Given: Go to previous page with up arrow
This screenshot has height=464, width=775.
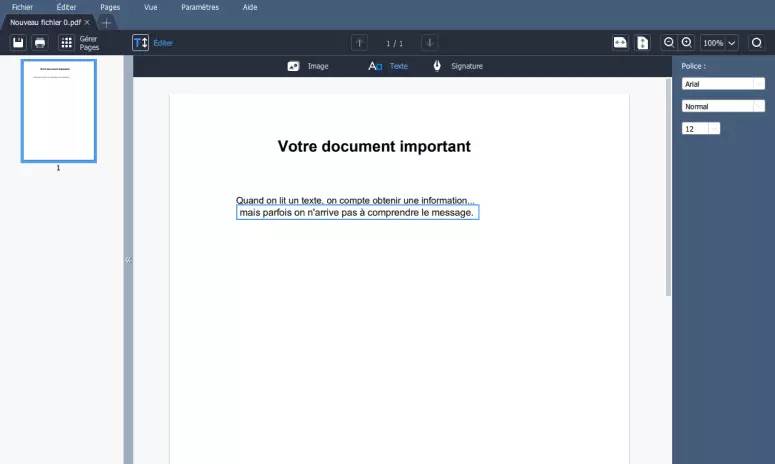Looking at the screenshot, I should click(x=359, y=43).
